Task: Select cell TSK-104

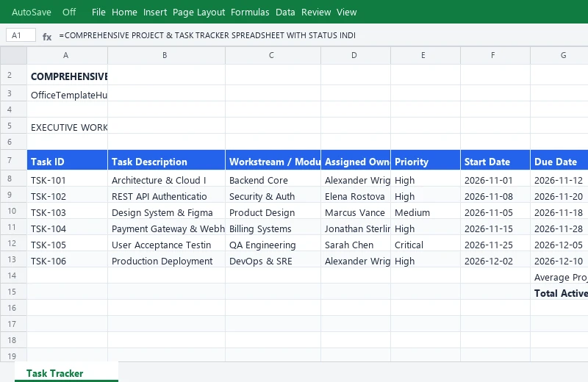Action: [67, 227]
